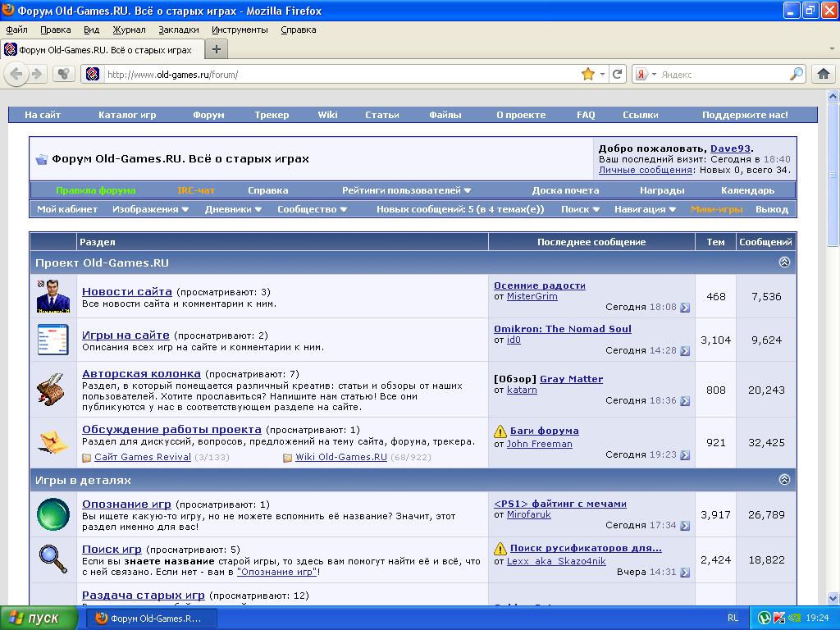Click the go-to-last-post arrow for Осенние радости
This screenshot has width=840, height=630.
685,308
